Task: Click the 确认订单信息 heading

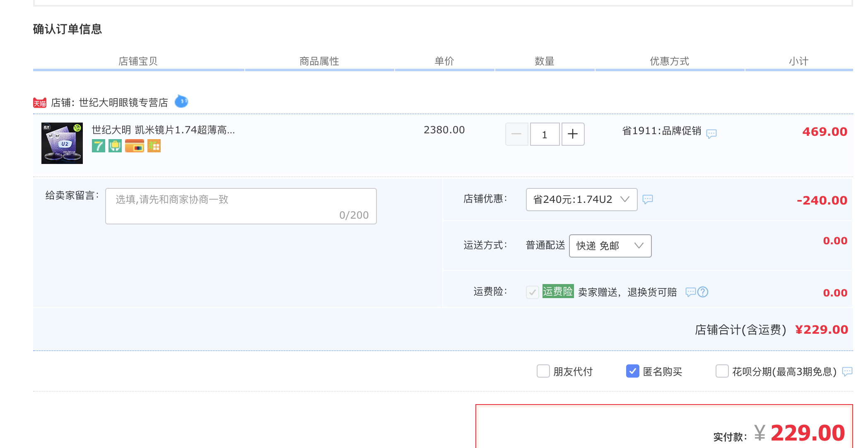Action: click(68, 29)
